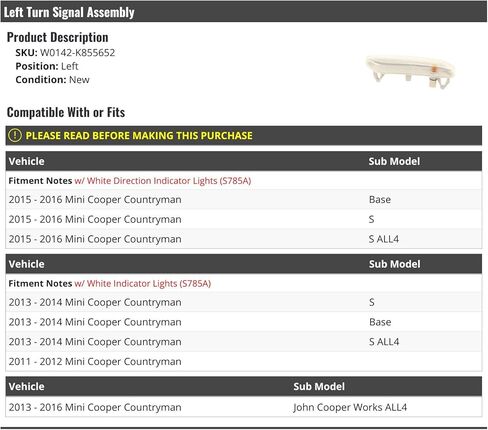Select 2015 - 2016 Countryman Base row

tap(244, 200)
